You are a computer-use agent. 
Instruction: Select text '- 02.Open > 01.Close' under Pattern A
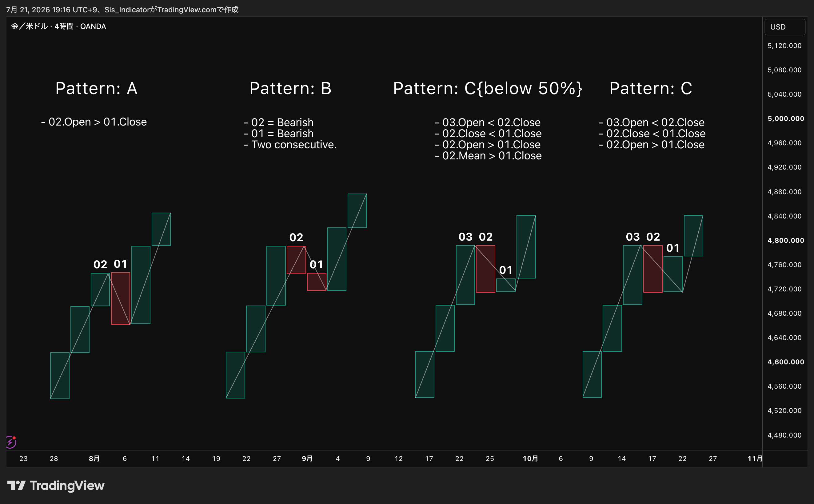coord(94,122)
